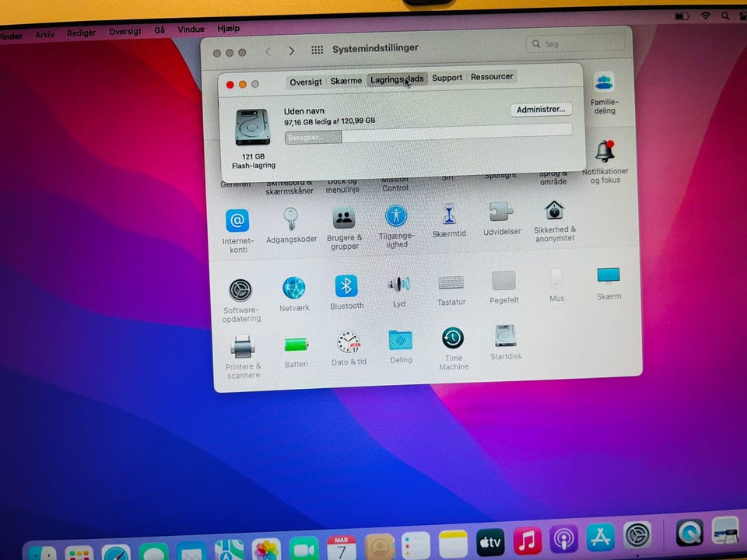The height and width of the screenshot is (560, 747).
Task: Click the Søg search field
Action: 575,44
